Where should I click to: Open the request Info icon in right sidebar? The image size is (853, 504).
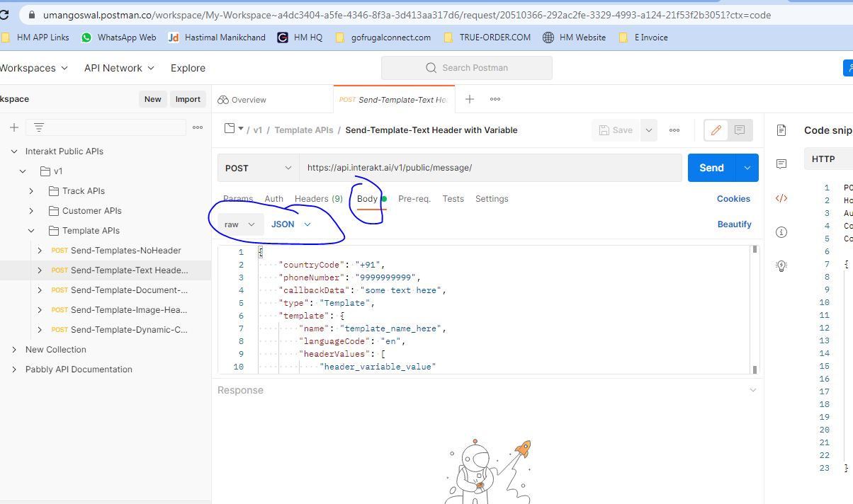tap(781, 232)
